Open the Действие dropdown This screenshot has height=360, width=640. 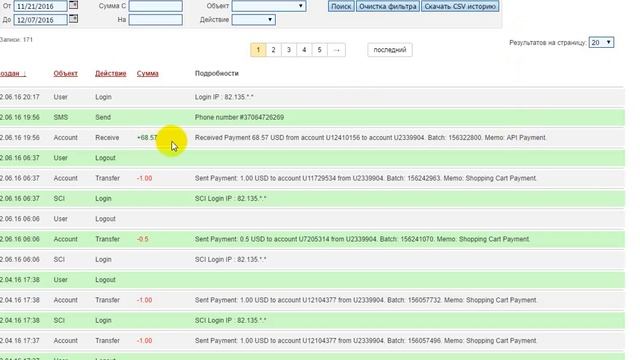click(x=253, y=20)
